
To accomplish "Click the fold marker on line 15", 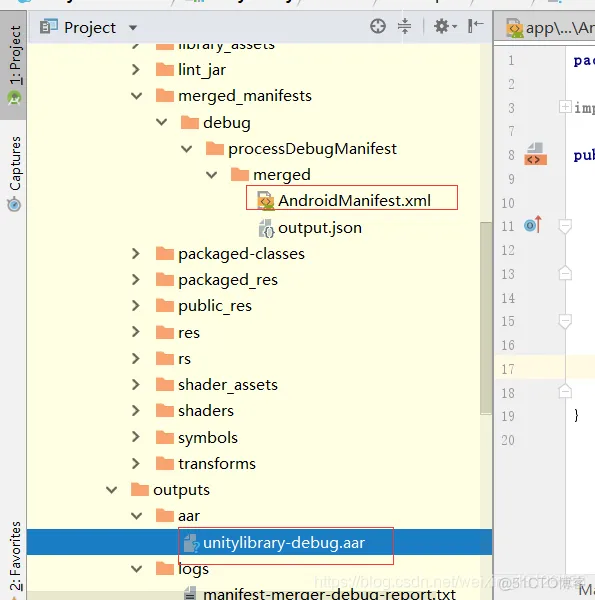I will [x=565, y=321].
